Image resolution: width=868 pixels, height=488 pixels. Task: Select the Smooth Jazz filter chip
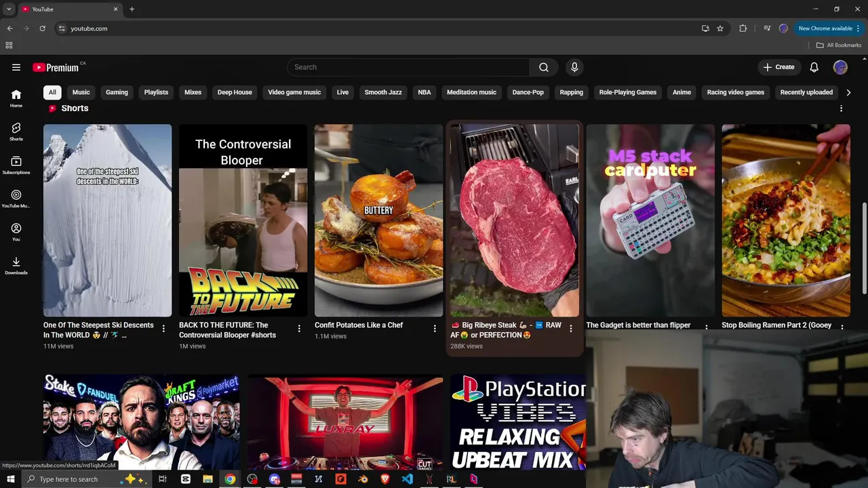(383, 92)
